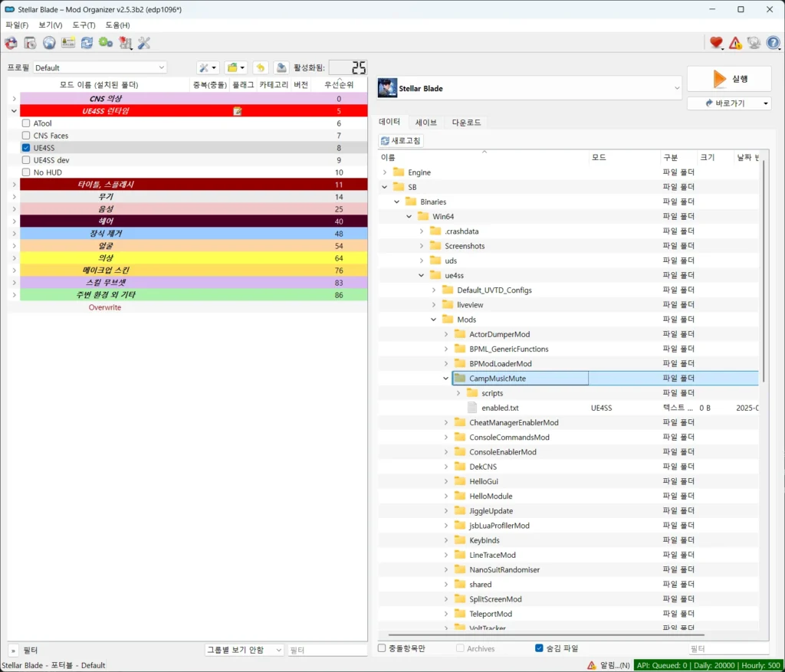Image resolution: width=785 pixels, height=672 pixels.
Task: Click the Keybinds folder icon
Action: coord(460,540)
